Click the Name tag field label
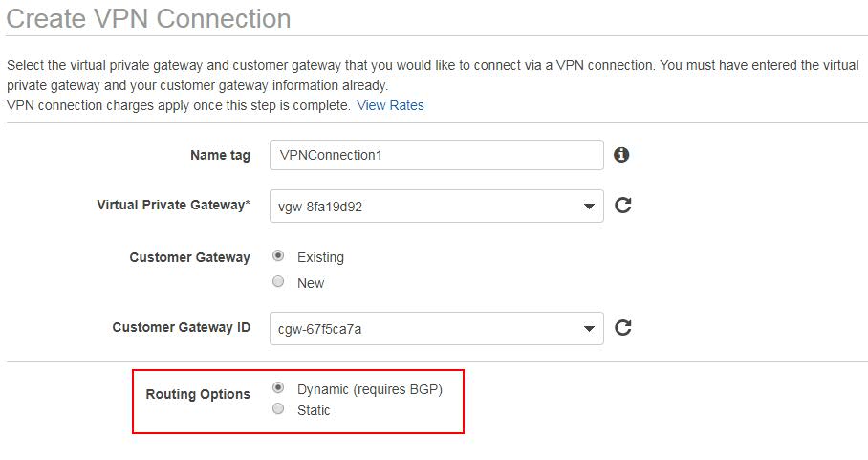This screenshot has height=460, width=868. [x=220, y=156]
